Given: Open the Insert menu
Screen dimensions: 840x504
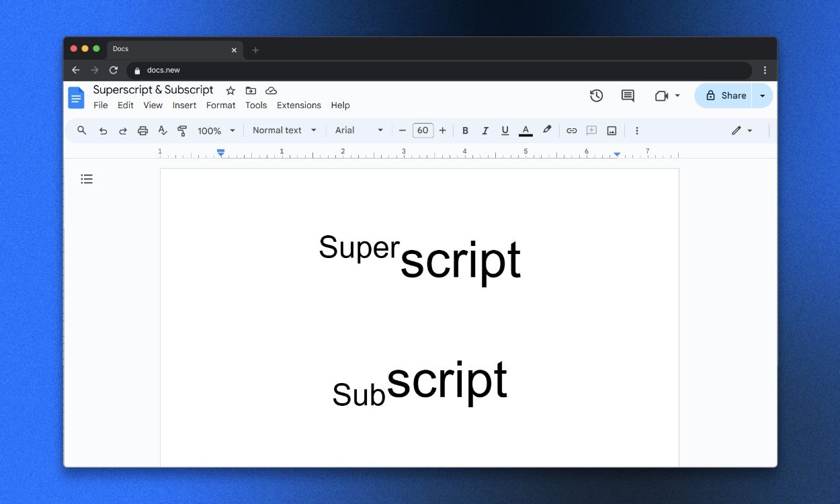Looking at the screenshot, I should (184, 106).
